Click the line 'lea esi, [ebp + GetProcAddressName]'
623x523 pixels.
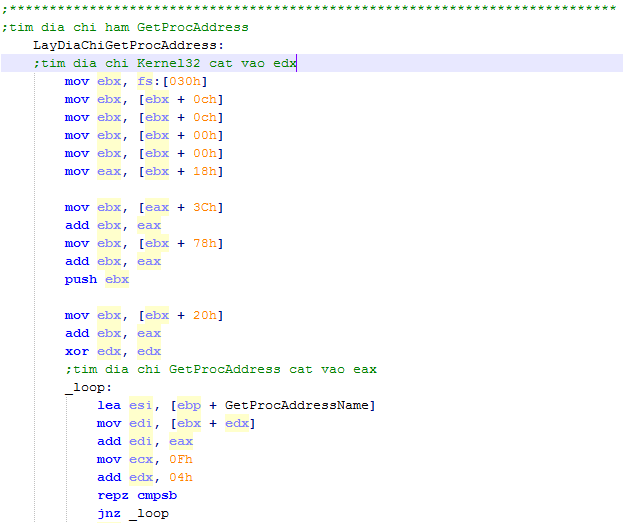pos(236,406)
